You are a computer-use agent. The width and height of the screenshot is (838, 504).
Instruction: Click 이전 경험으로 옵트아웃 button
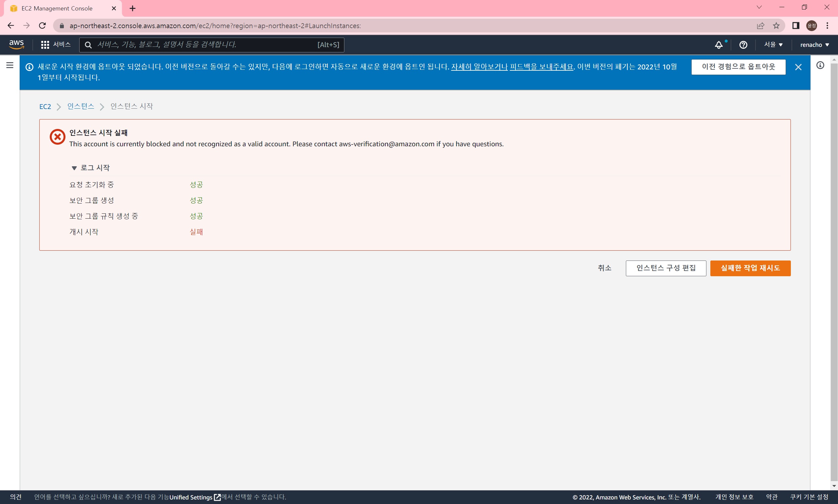(x=738, y=67)
